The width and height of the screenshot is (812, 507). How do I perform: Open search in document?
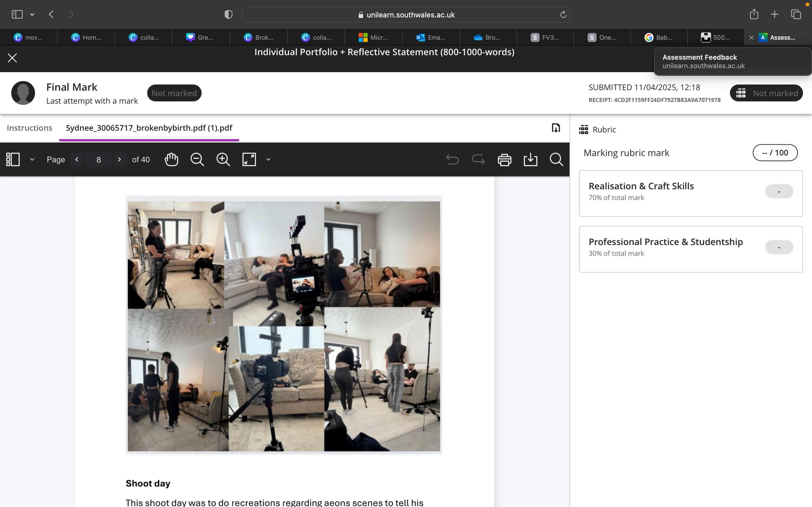(x=556, y=160)
